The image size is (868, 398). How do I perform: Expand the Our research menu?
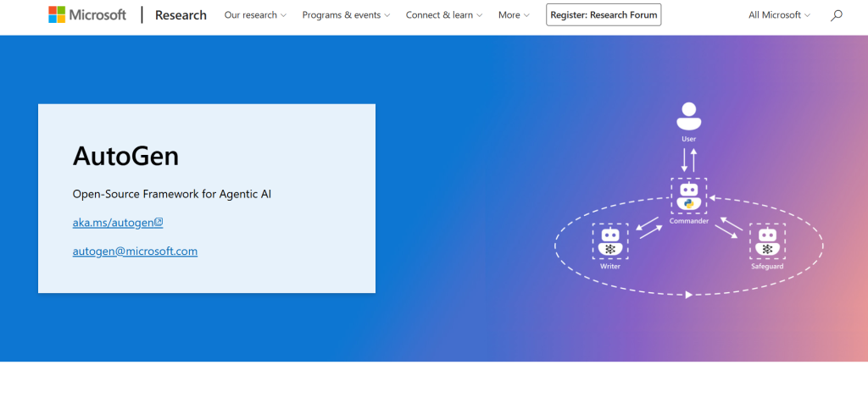[255, 15]
